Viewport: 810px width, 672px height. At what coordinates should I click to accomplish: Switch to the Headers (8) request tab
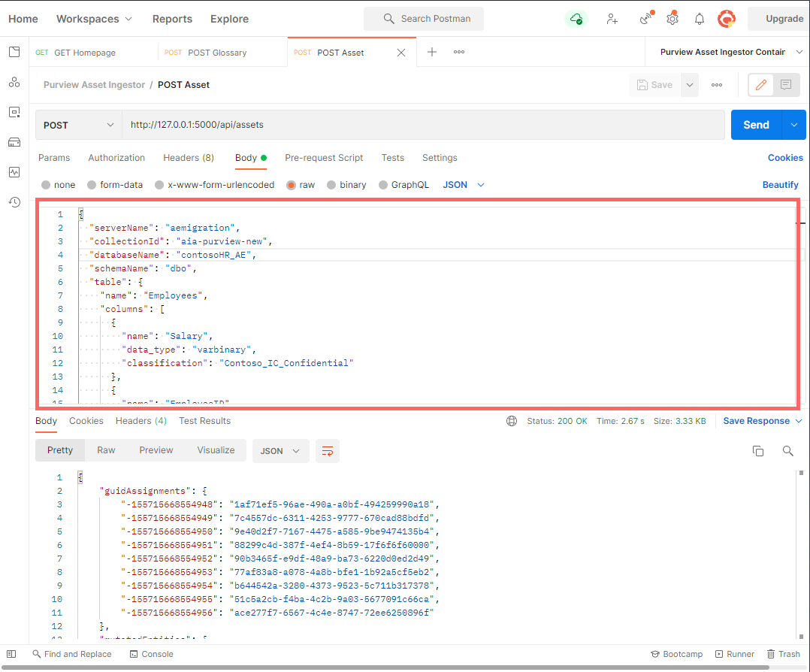pos(189,158)
